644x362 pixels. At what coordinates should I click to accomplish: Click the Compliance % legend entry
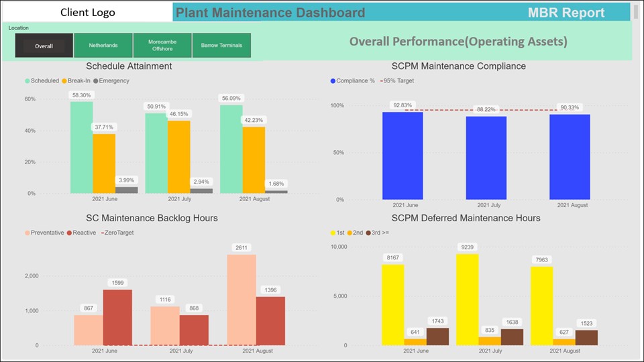click(352, 81)
